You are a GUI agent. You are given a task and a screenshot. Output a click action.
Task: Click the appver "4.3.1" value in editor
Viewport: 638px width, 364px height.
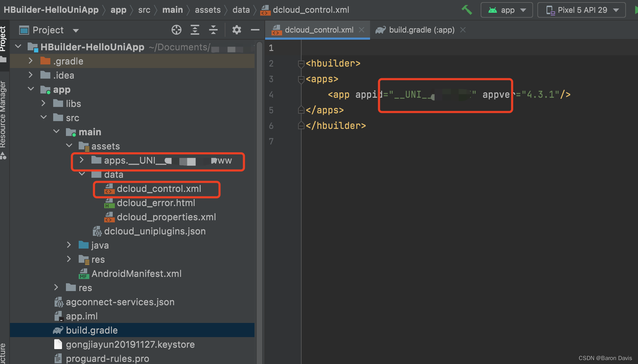[541, 95]
